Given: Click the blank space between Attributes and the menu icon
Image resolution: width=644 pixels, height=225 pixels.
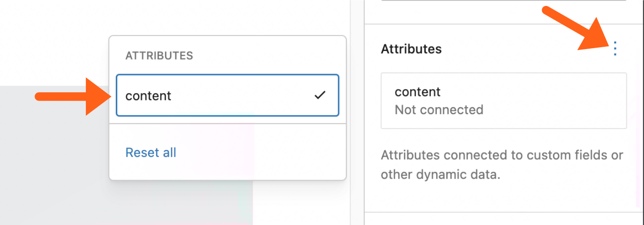Looking at the screenshot, I should point(523,49).
